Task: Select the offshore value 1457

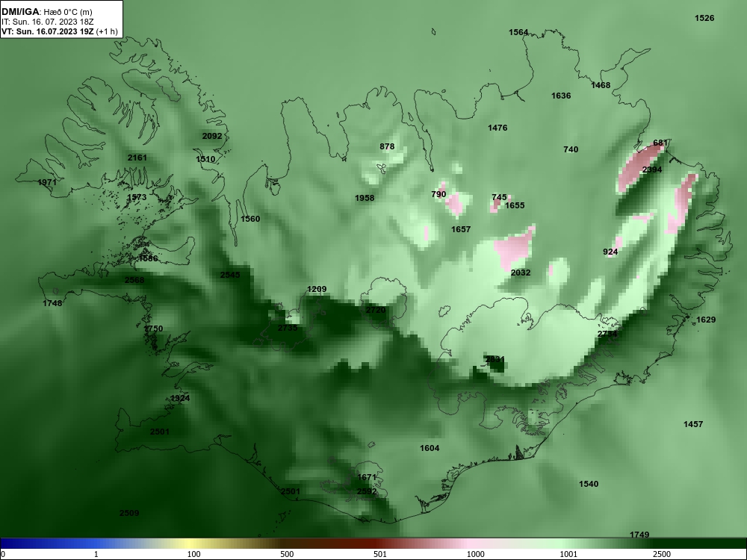Action: pyautogui.click(x=692, y=424)
